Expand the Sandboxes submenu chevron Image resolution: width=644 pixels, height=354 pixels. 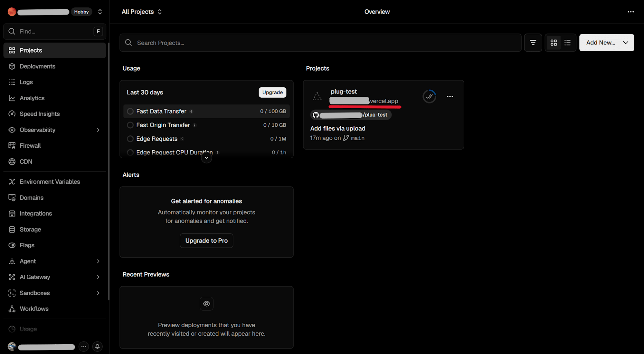pyautogui.click(x=98, y=293)
